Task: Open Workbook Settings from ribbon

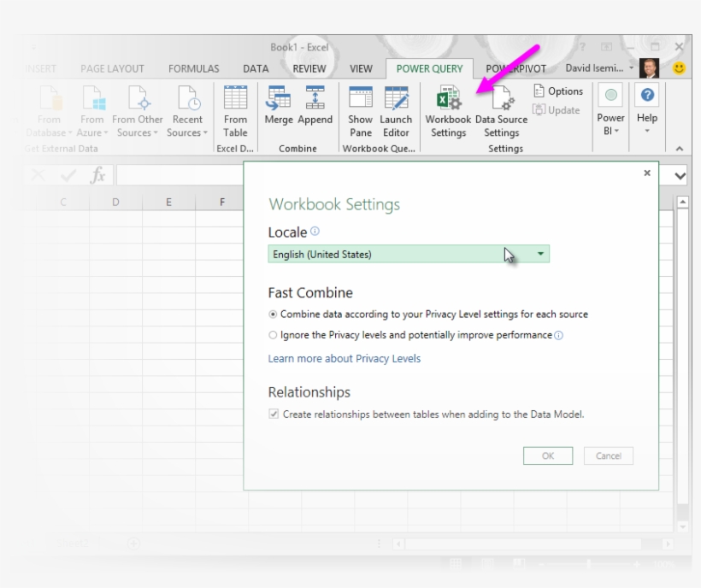Action: click(448, 112)
